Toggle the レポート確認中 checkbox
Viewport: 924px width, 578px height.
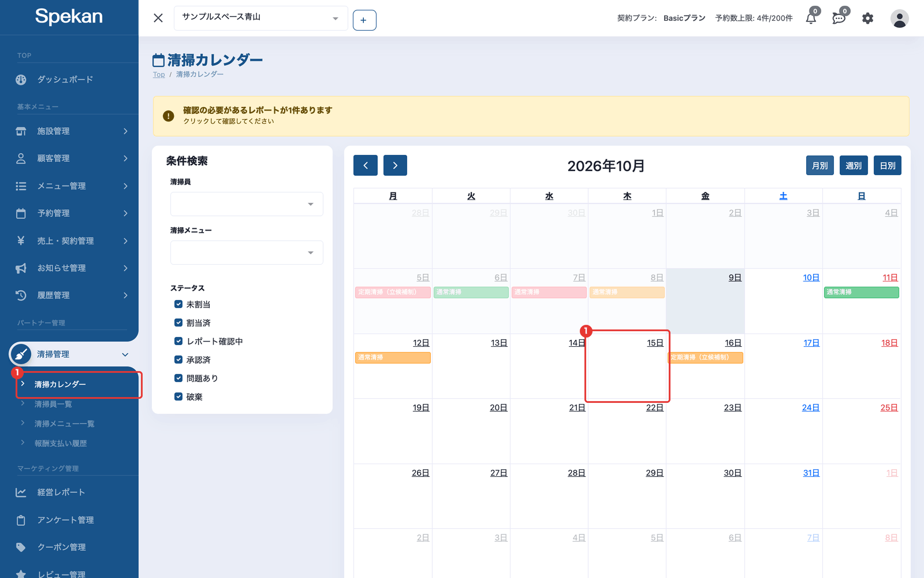pos(178,341)
